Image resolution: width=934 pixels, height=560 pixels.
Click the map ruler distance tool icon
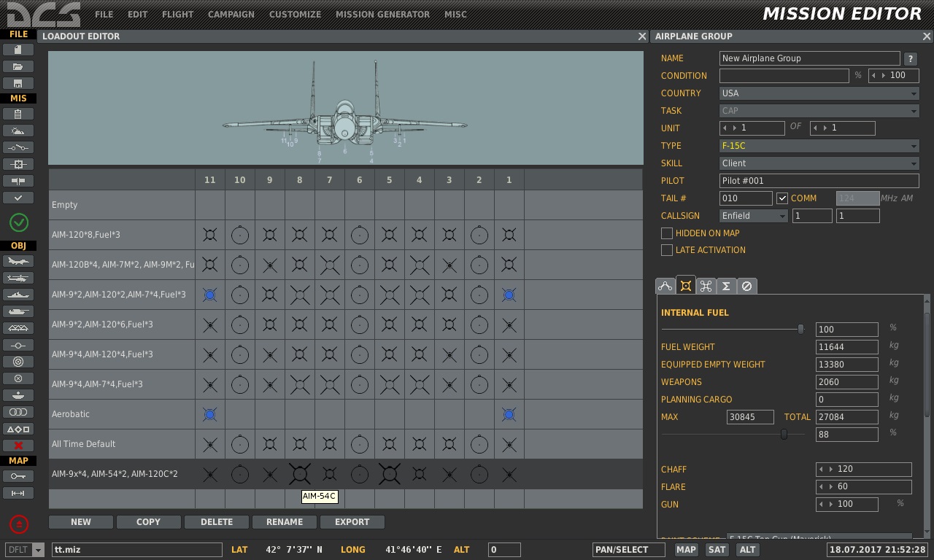click(18, 494)
